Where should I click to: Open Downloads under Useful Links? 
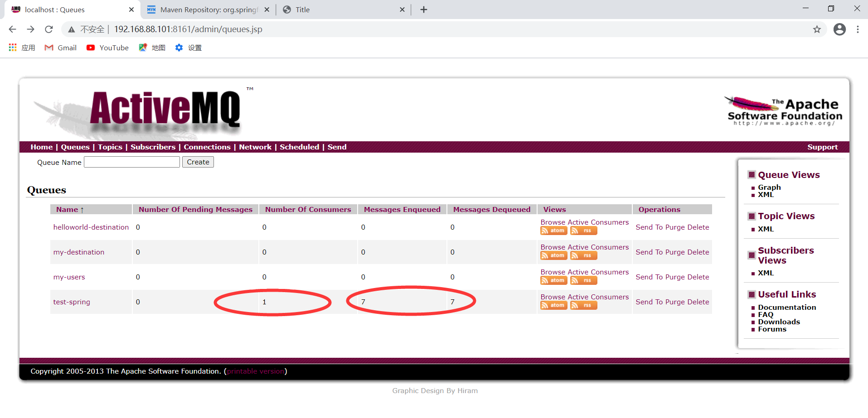coord(779,322)
